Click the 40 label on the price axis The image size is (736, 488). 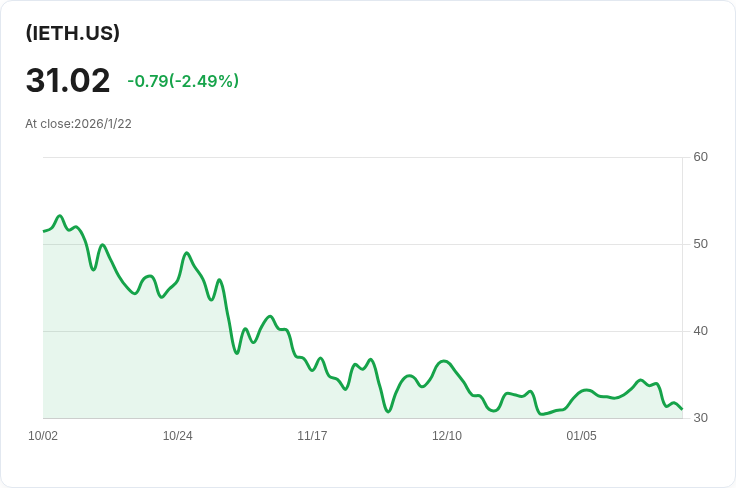[x=700, y=331]
